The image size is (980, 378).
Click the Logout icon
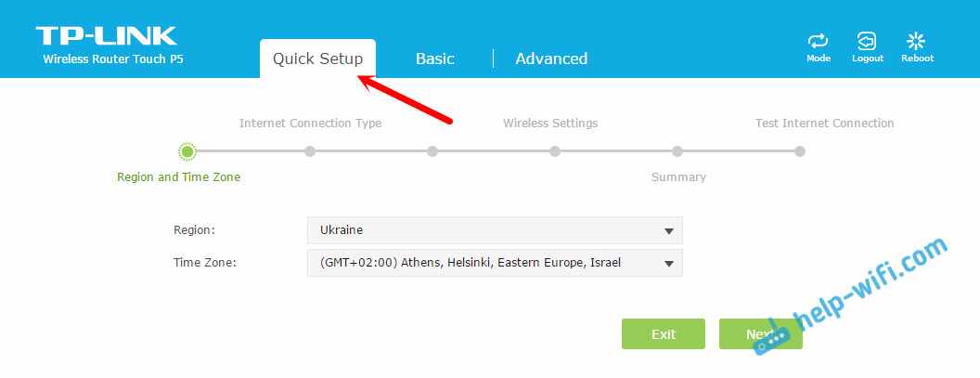[867, 42]
